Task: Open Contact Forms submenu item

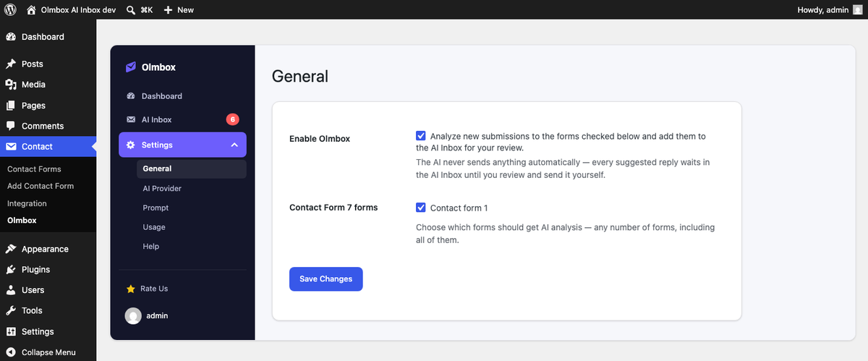Action: click(x=34, y=169)
